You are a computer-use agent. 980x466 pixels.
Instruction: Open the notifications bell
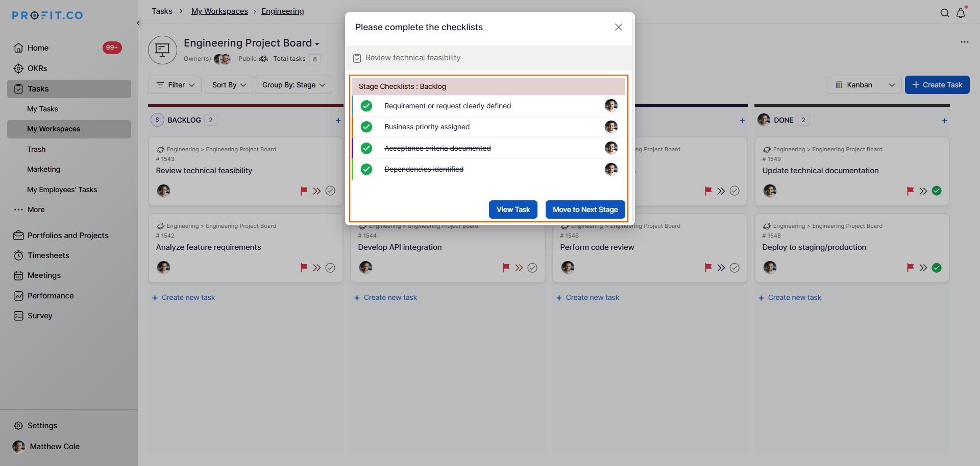pyautogui.click(x=961, y=13)
